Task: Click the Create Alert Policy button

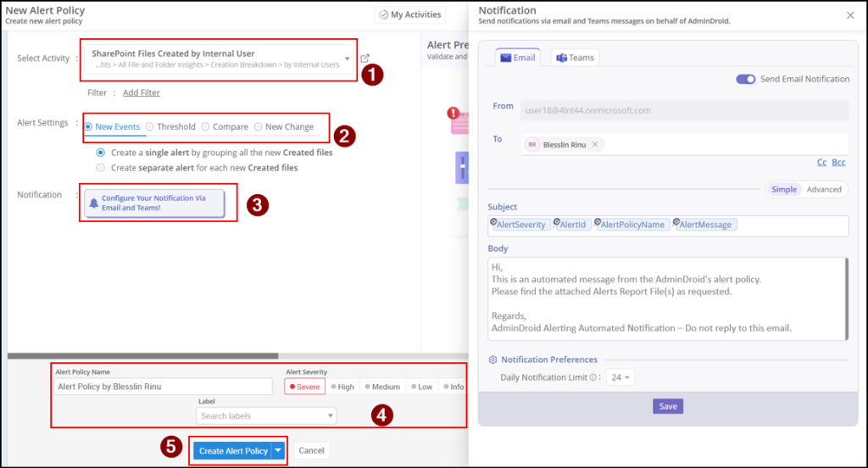Action: click(233, 451)
